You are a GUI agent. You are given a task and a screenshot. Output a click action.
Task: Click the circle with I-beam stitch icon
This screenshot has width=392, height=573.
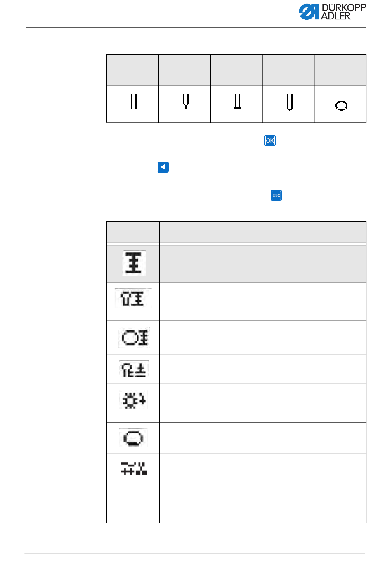(x=133, y=338)
